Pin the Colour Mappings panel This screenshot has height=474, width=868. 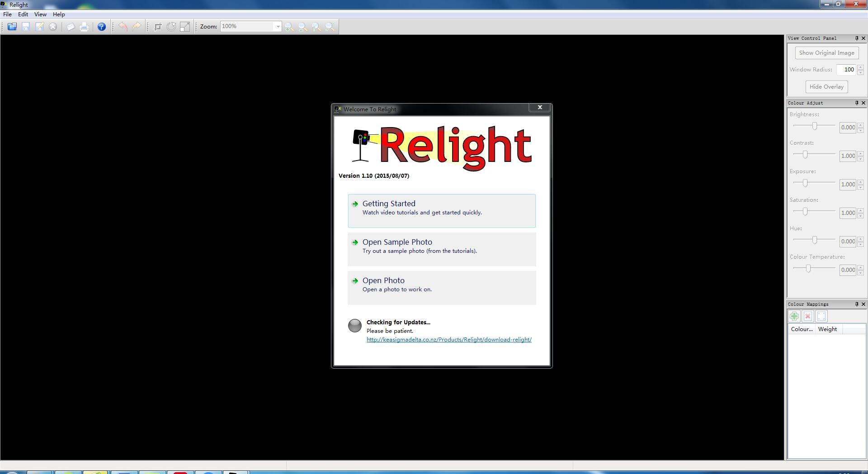pos(857,304)
